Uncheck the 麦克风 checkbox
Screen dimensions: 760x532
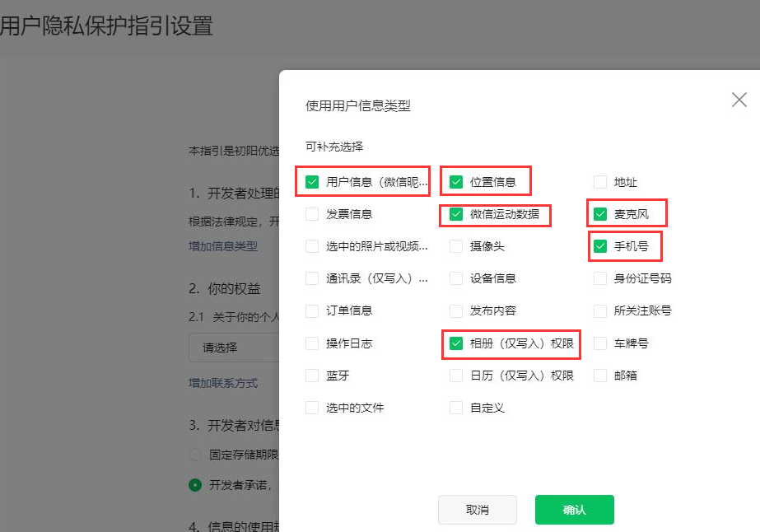click(600, 214)
